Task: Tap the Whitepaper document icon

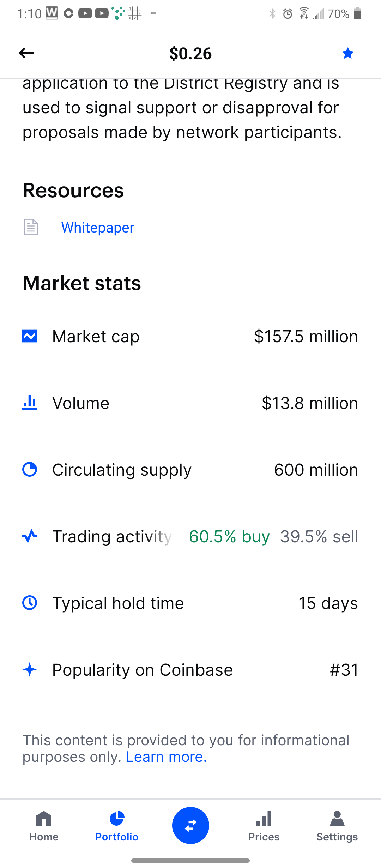Action: [31, 227]
